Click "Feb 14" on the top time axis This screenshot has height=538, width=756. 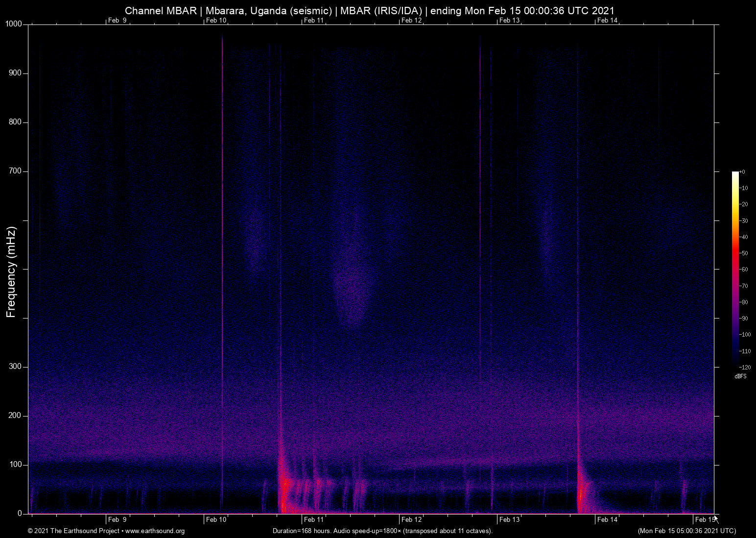pyautogui.click(x=608, y=20)
